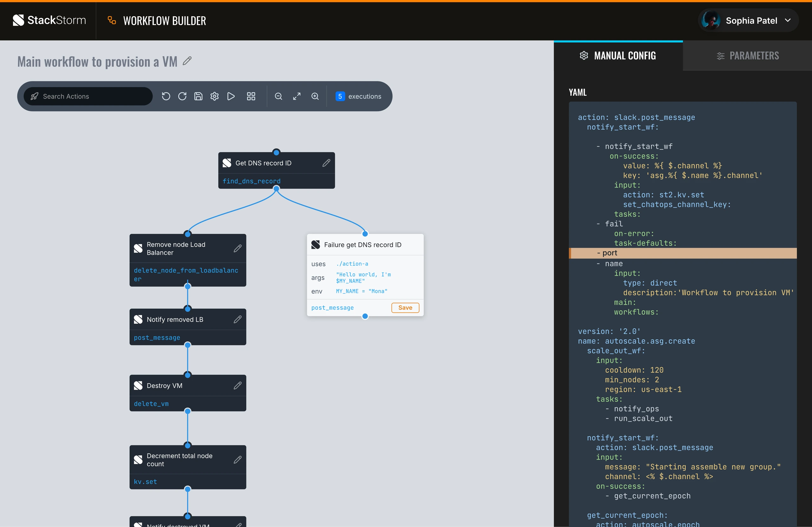Screen dimensions: 812x527
Task: Click the args value Hello world
Action: [x=363, y=278]
